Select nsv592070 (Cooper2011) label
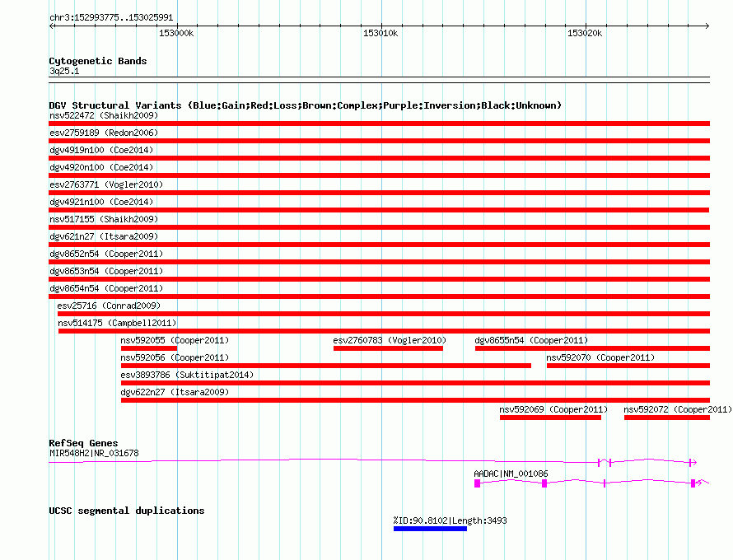 tap(600, 357)
